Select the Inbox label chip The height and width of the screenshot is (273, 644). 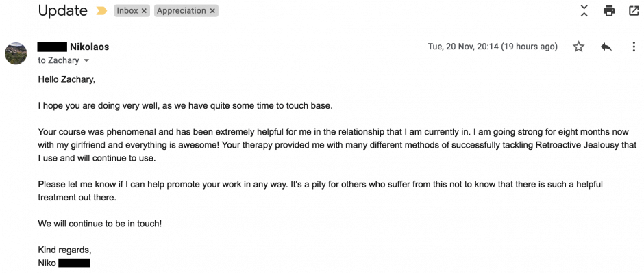132,11
